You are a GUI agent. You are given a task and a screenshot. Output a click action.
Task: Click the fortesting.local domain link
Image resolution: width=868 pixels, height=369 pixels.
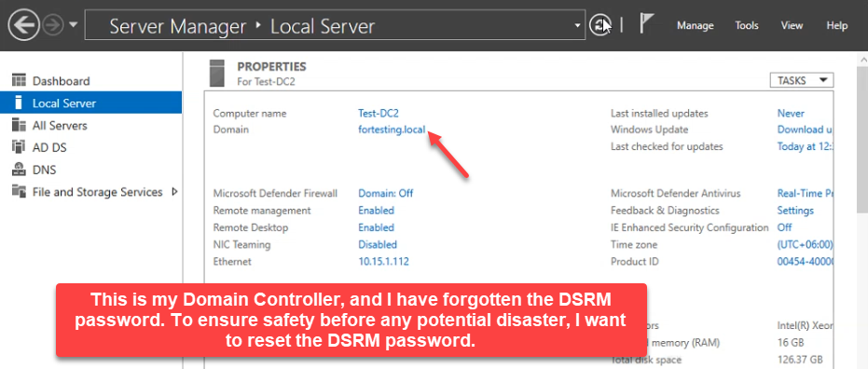392,130
